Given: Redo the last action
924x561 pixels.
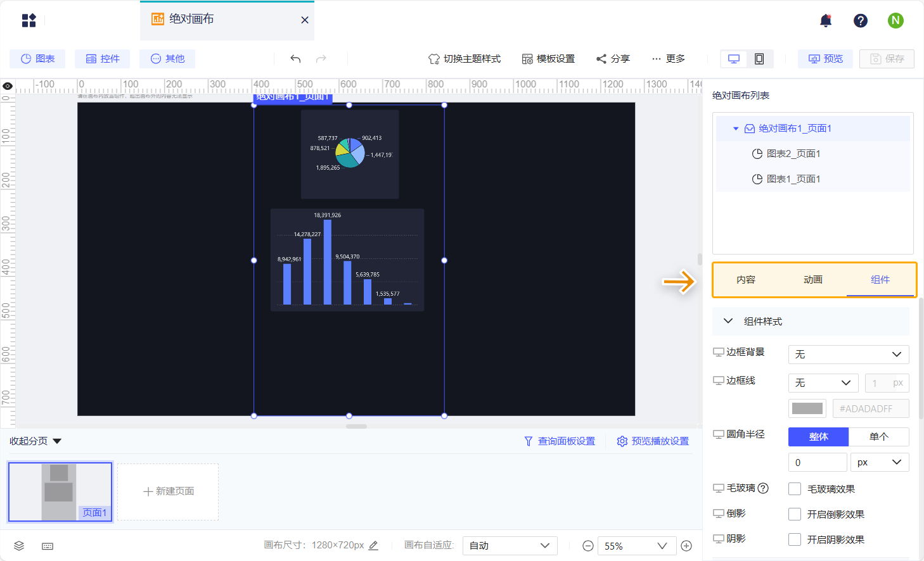Looking at the screenshot, I should pyautogui.click(x=321, y=59).
